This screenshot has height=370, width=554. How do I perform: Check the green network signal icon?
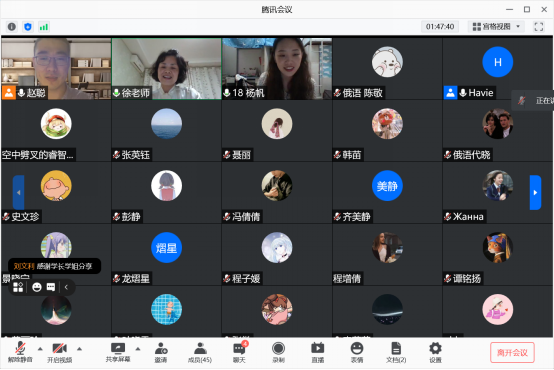tap(44, 27)
